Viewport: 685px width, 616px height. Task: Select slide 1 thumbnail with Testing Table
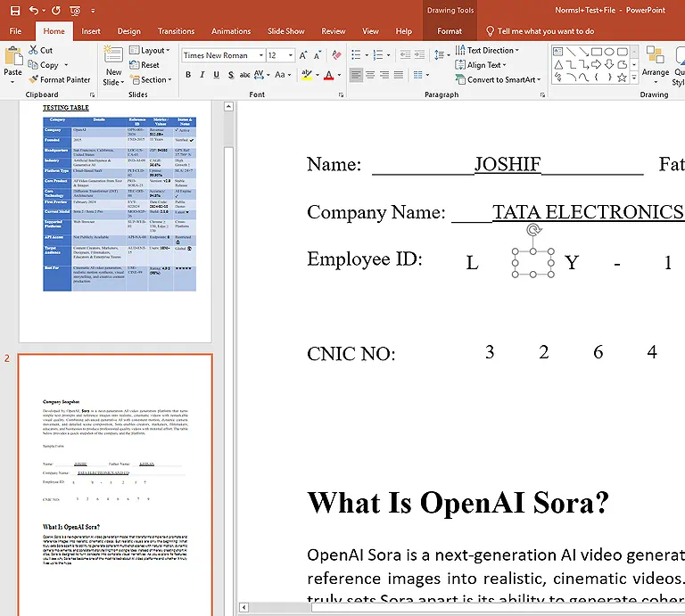[x=115, y=220]
